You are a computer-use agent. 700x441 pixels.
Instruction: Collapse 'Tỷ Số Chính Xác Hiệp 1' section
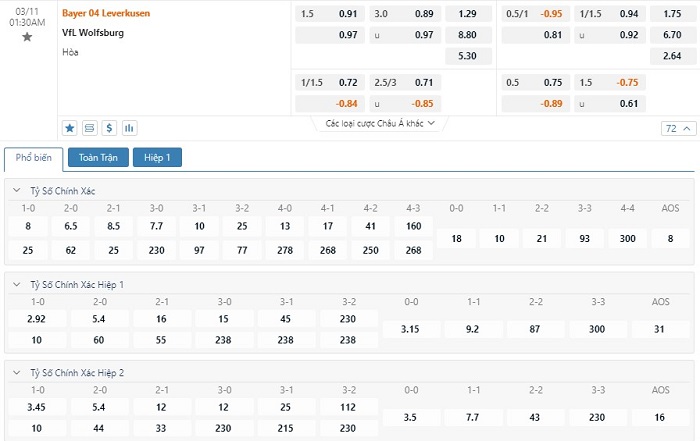tap(17, 284)
